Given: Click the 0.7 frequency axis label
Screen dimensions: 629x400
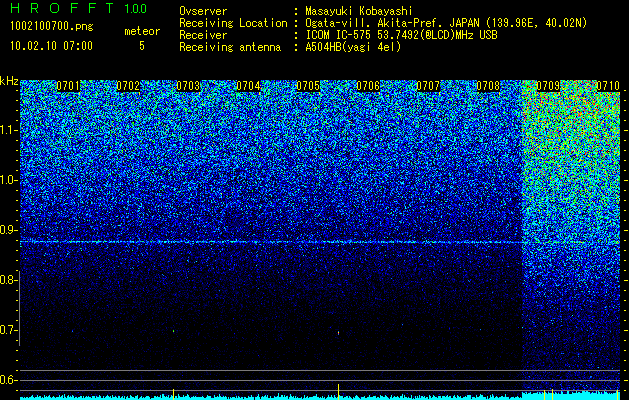Looking at the screenshot, I should pos(8,330).
